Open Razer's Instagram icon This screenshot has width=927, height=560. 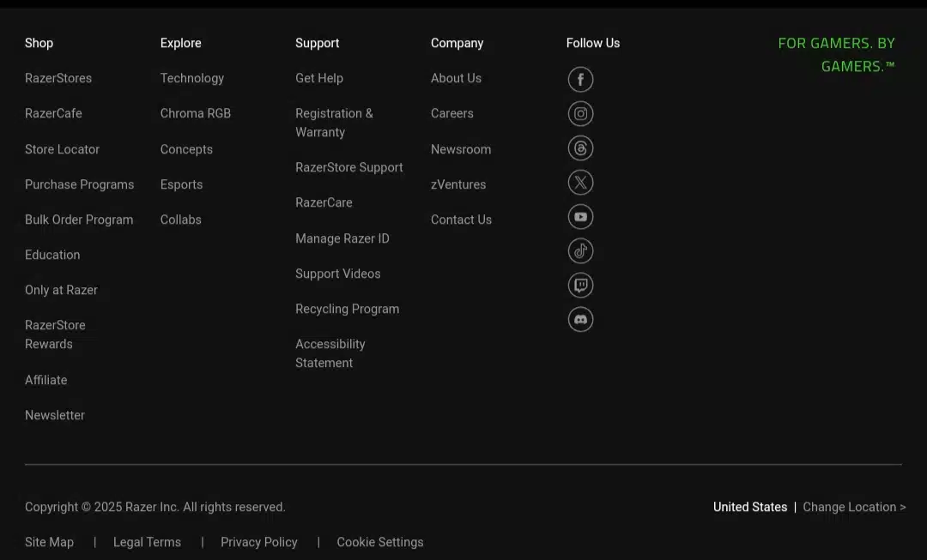580,113
